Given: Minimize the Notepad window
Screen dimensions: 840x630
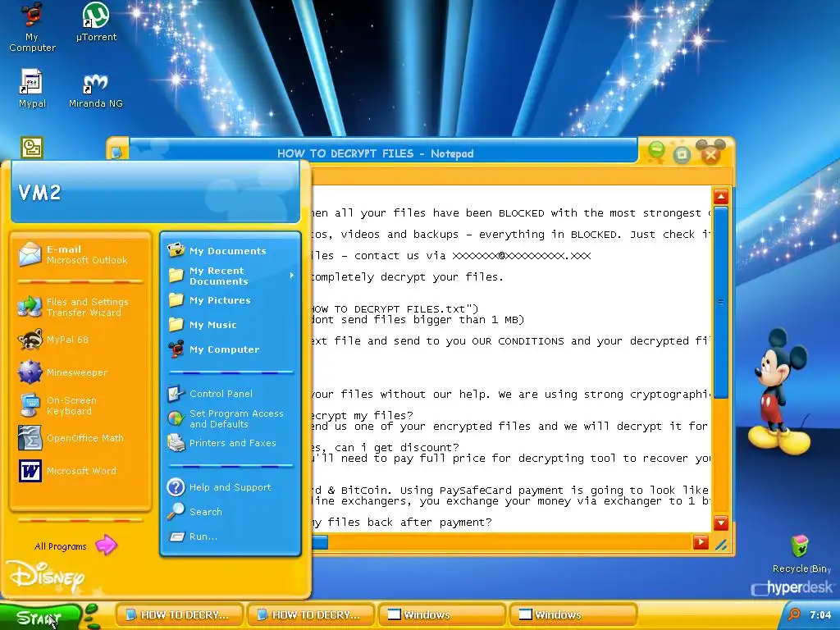Looking at the screenshot, I should (656, 151).
